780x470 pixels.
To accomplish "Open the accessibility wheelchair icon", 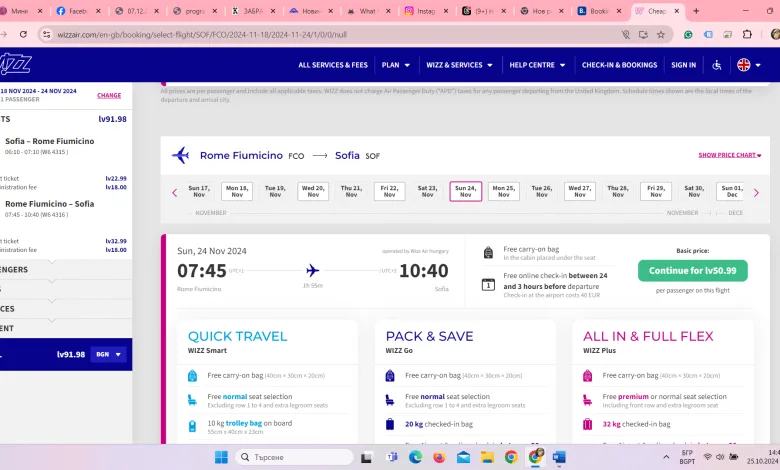I will click(x=717, y=65).
